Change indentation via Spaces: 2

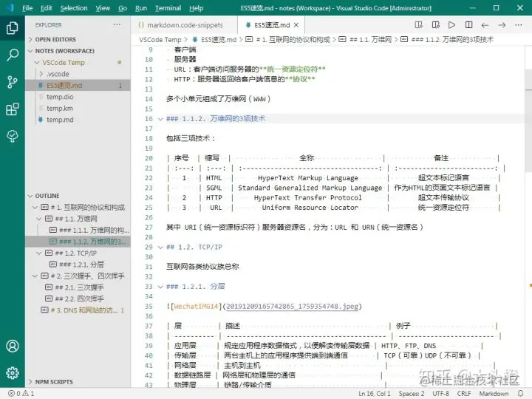412,394
